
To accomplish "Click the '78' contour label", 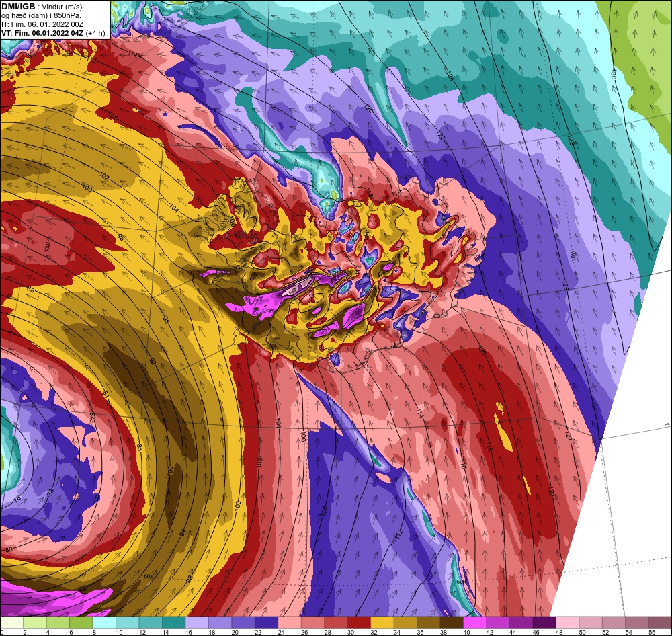I will (51, 491).
